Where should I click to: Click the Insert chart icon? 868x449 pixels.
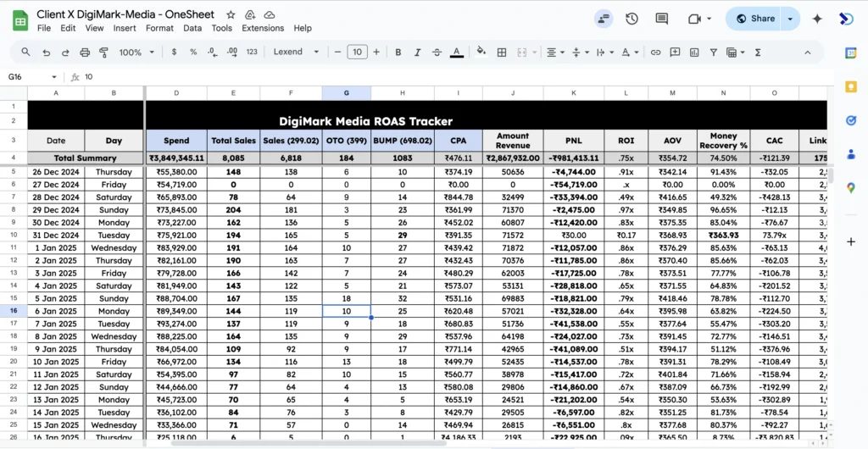click(x=693, y=53)
